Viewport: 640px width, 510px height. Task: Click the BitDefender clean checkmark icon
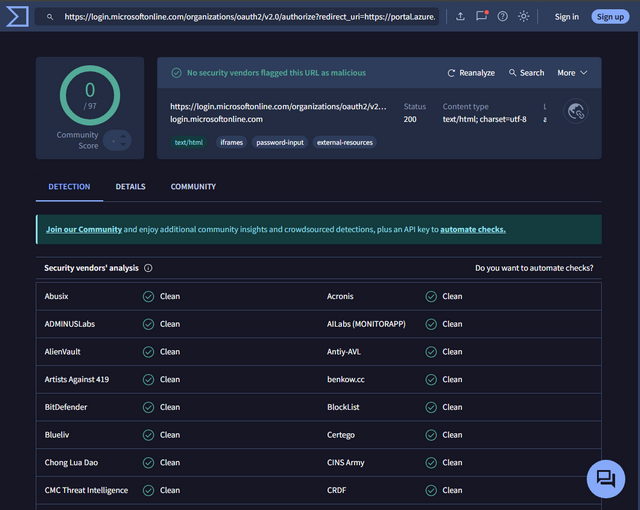149,407
